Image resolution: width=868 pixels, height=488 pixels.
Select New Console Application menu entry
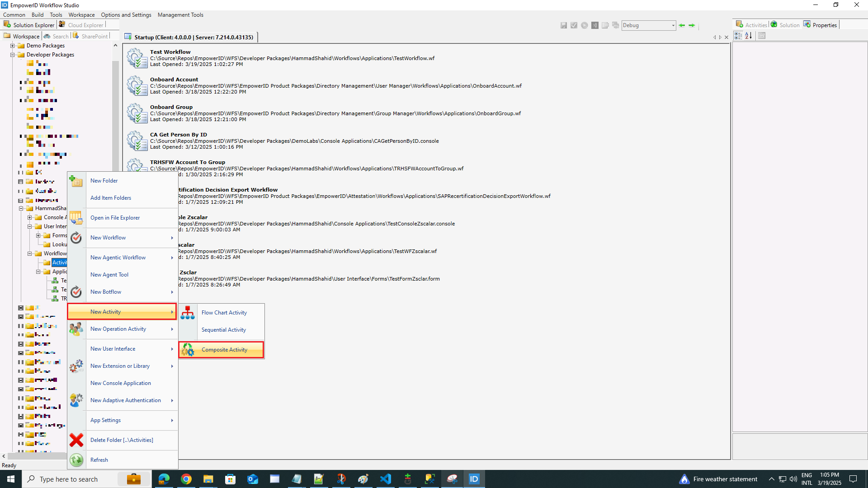coord(120,383)
